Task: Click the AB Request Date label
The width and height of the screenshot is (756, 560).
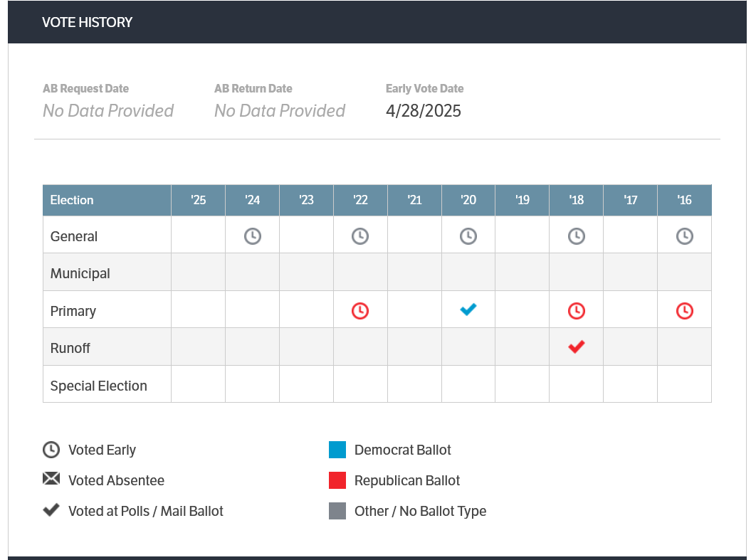Action: pos(86,89)
